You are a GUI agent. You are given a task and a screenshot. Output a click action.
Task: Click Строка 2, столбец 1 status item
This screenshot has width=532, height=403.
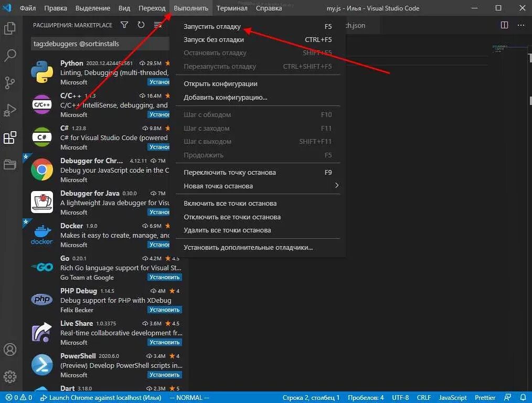tap(311, 398)
